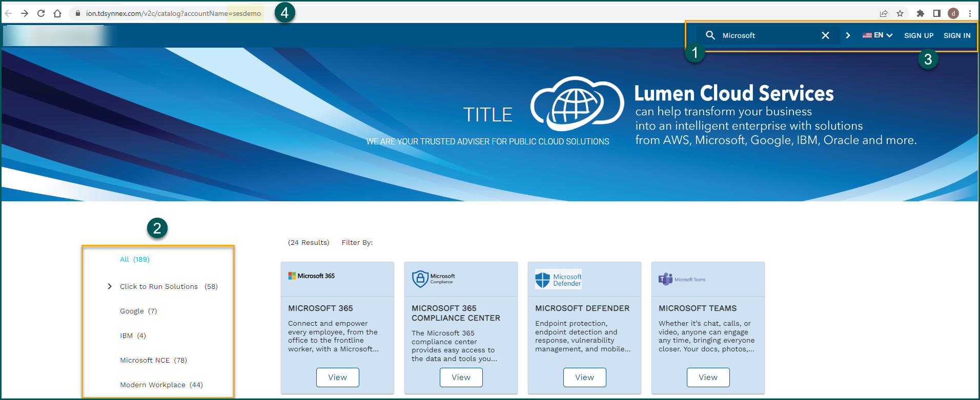This screenshot has width=980, height=400.
Task: Open the EN language dropdown
Action: pyautogui.click(x=877, y=35)
